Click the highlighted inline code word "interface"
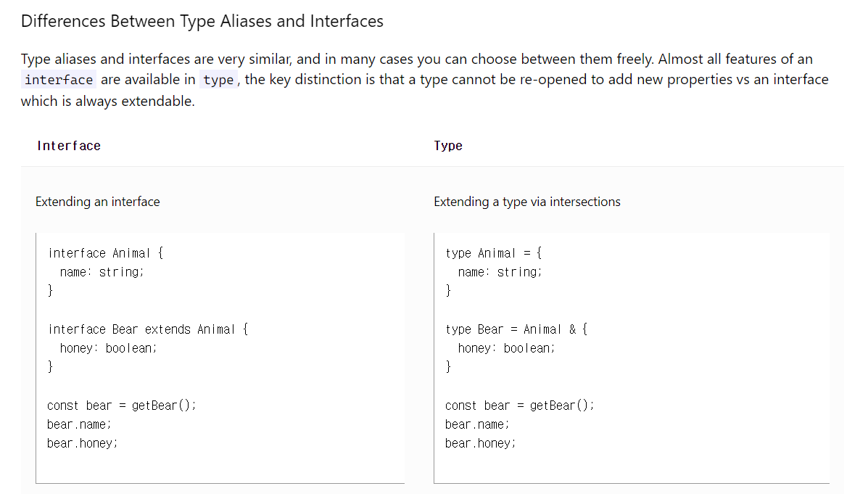This screenshot has width=868, height=494. pyautogui.click(x=59, y=80)
